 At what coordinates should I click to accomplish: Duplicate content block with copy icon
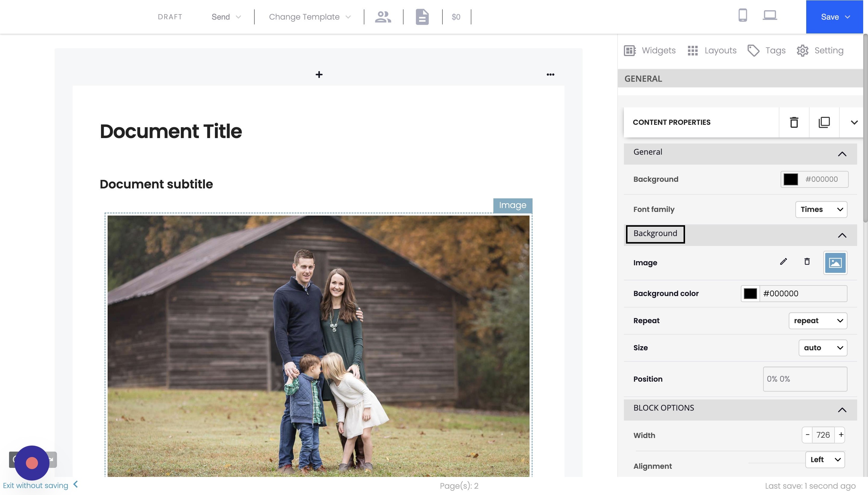(x=824, y=122)
